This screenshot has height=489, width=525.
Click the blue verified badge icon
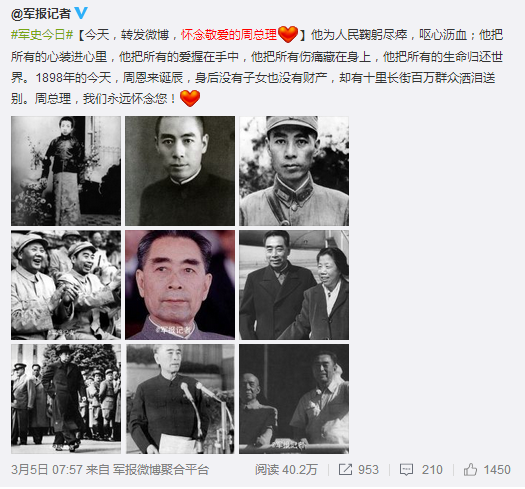[81, 13]
